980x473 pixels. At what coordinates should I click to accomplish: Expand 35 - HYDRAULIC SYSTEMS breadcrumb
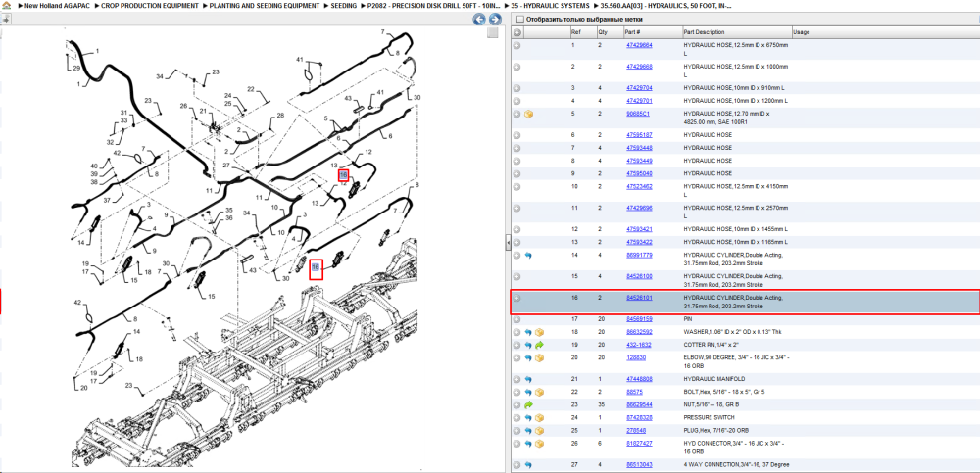[x=507, y=6]
